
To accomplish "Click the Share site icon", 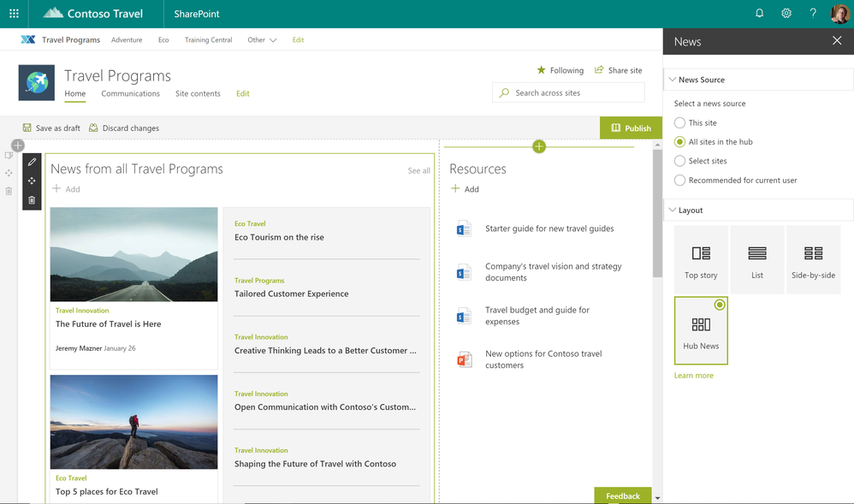I will pyautogui.click(x=599, y=70).
